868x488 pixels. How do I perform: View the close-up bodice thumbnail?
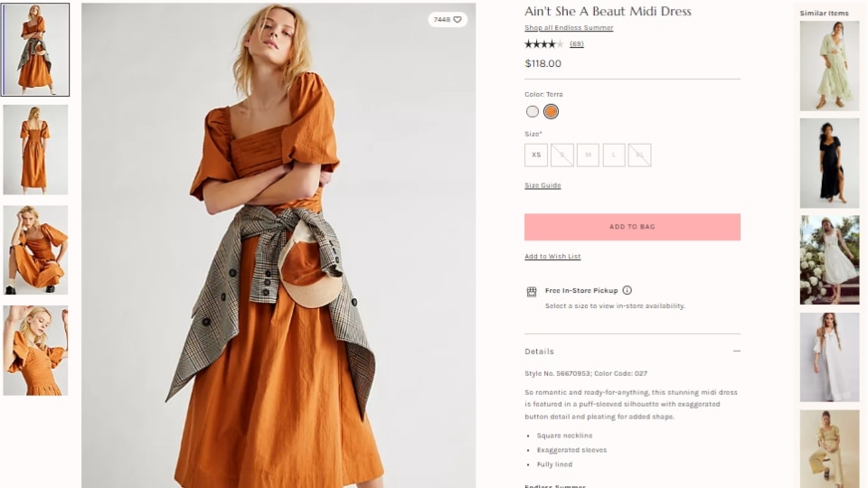35,351
